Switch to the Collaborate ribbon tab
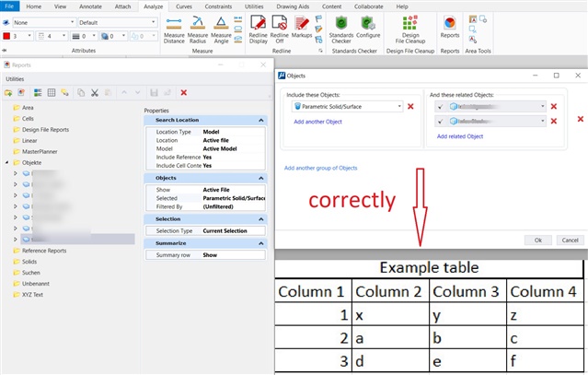 tap(369, 6)
